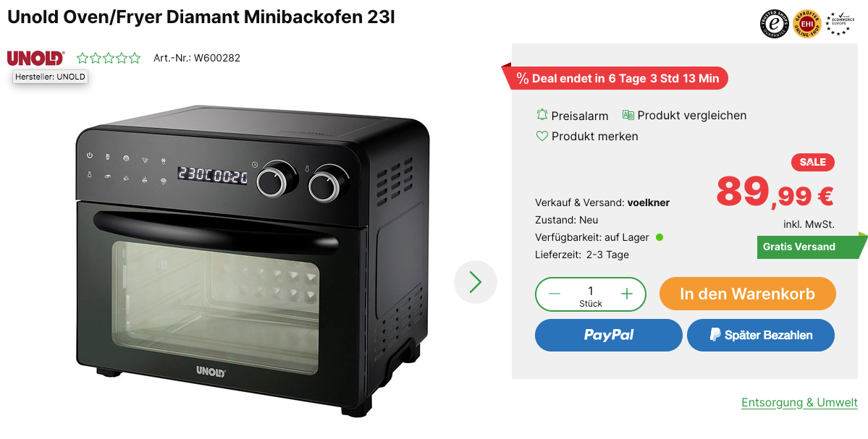
Task: Click the heart icon to save product
Action: coord(542,136)
